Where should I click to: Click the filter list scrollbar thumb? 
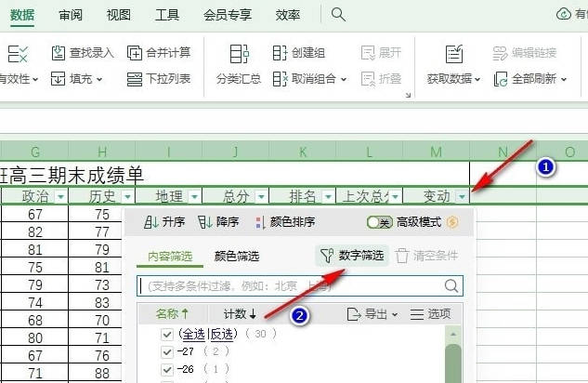pos(453,363)
